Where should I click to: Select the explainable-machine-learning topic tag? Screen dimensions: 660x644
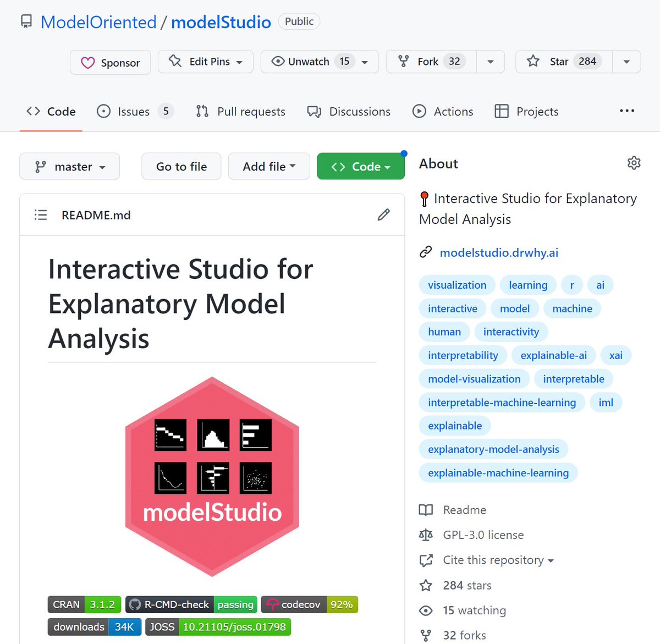[x=498, y=473]
